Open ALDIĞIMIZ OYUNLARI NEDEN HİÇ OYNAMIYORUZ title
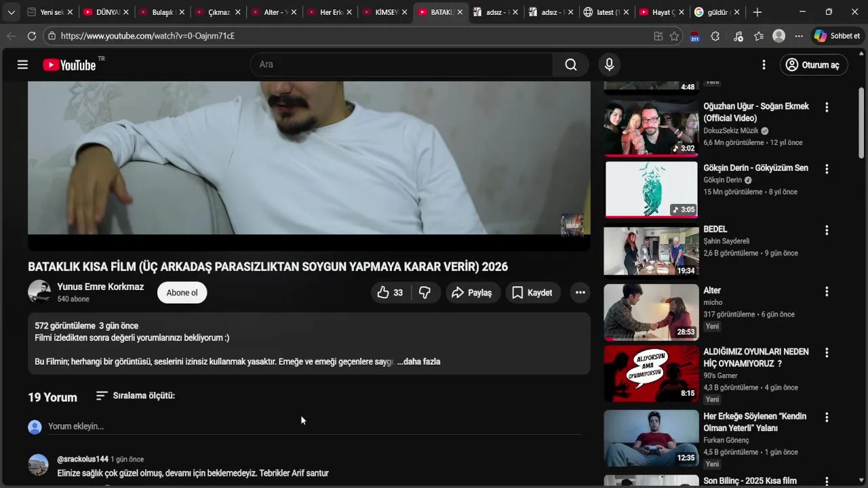Image resolution: width=868 pixels, height=488 pixels. (x=756, y=358)
